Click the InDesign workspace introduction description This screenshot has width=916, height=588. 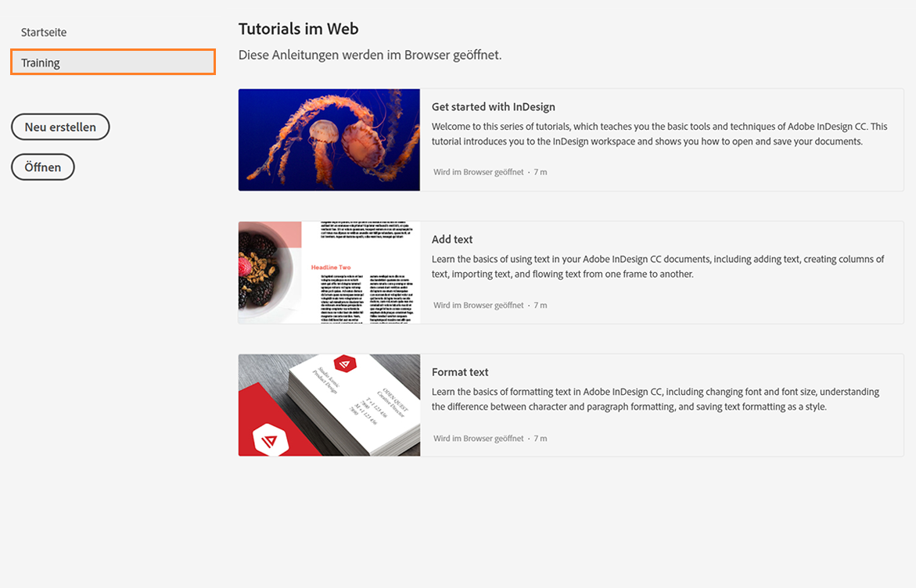[x=659, y=134]
